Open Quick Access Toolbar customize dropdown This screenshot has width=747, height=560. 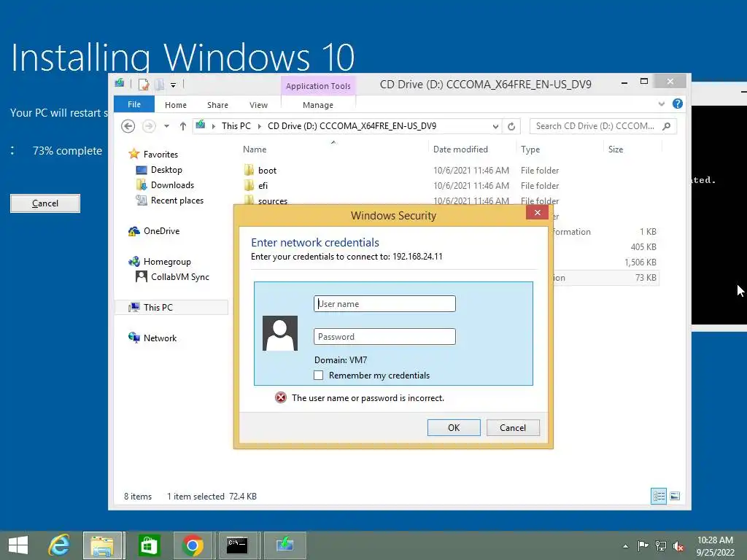pos(174,85)
